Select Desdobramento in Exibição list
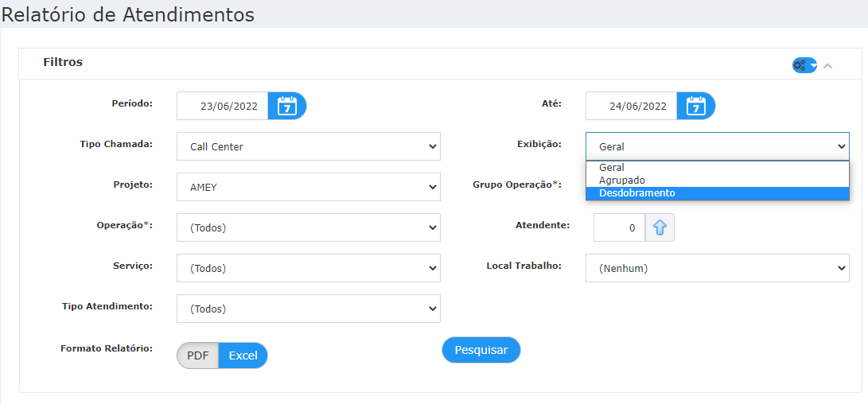 coord(718,193)
